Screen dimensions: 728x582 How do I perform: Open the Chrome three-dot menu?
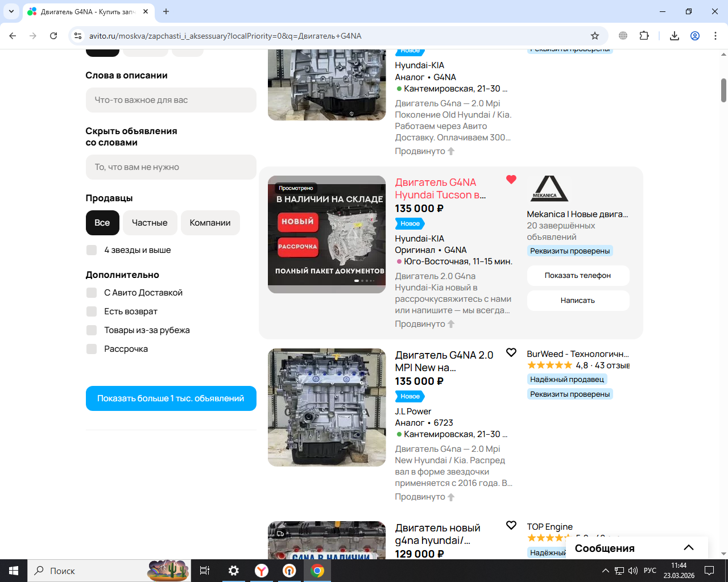715,36
